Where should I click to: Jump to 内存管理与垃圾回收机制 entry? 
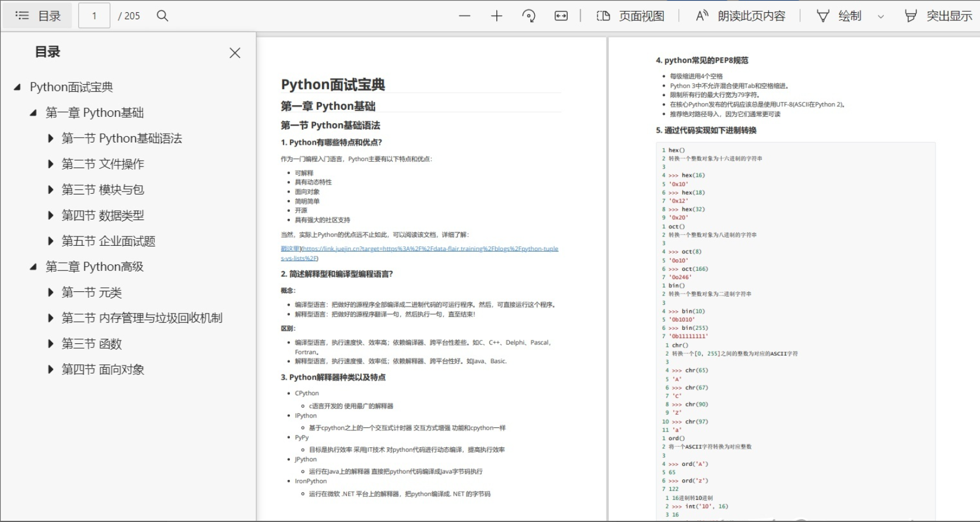(142, 318)
